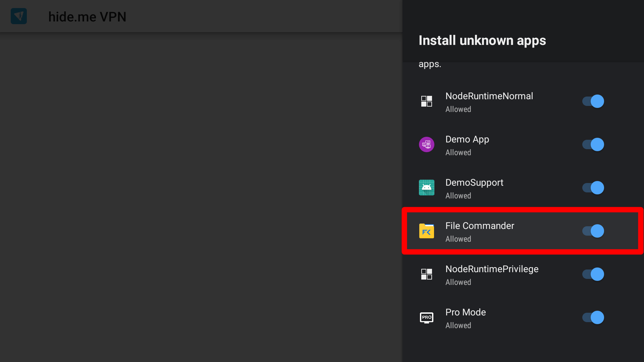Click the Install unknown apps heading
This screenshot has width=644, height=362.
click(482, 41)
